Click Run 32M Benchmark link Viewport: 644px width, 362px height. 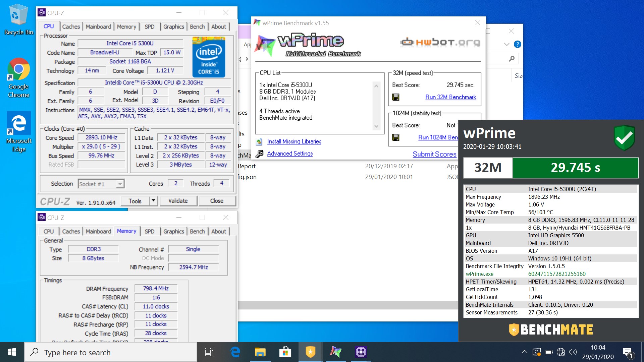pos(451,97)
